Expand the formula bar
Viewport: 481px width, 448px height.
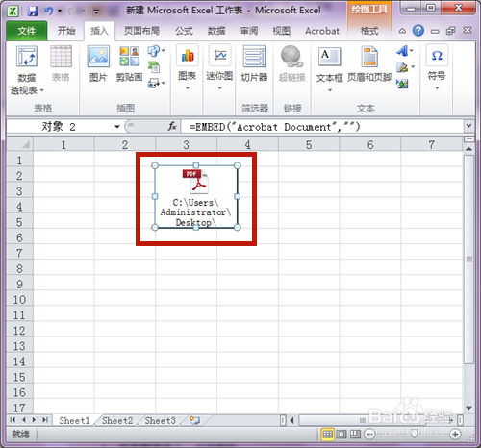(468, 126)
